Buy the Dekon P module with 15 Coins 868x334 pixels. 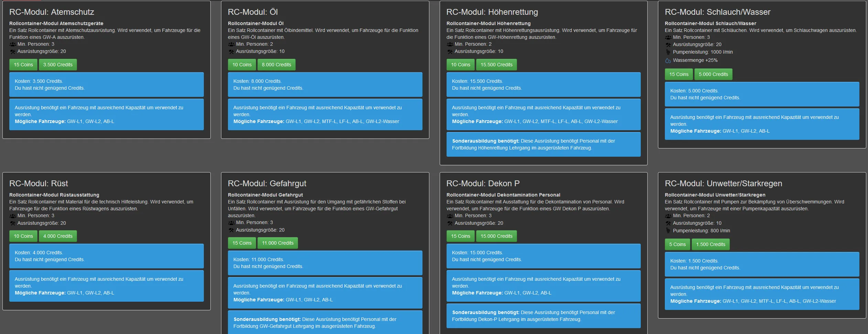coord(460,236)
